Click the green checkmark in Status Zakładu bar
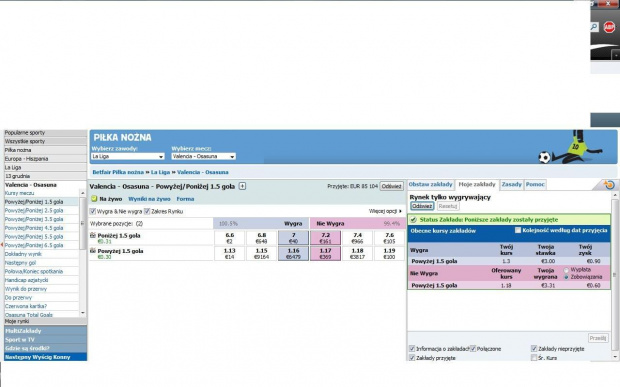This screenshot has width=620, height=387. coord(414,219)
